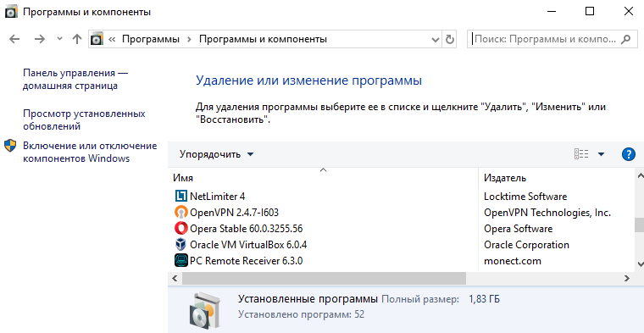Minimize the Программы и компоненты window
This screenshot has height=333, width=644.
552,12
